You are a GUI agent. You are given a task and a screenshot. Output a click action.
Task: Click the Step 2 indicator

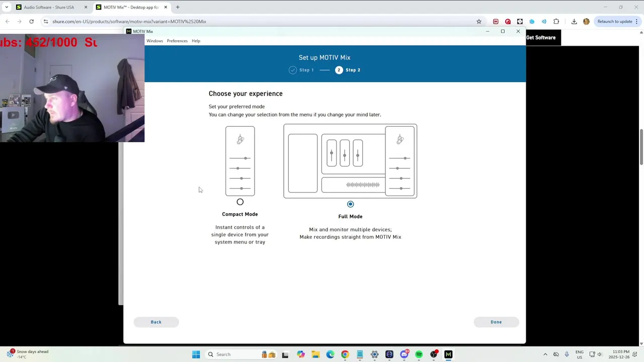coord(348,70)
